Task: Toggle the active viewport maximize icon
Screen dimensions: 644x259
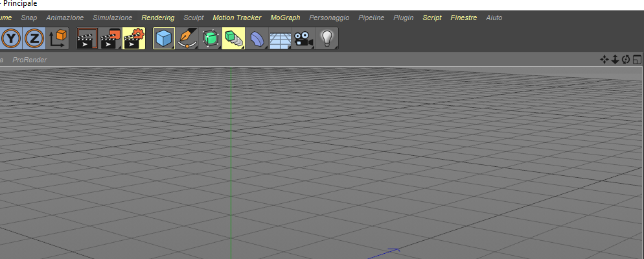Action: (637, 60)
